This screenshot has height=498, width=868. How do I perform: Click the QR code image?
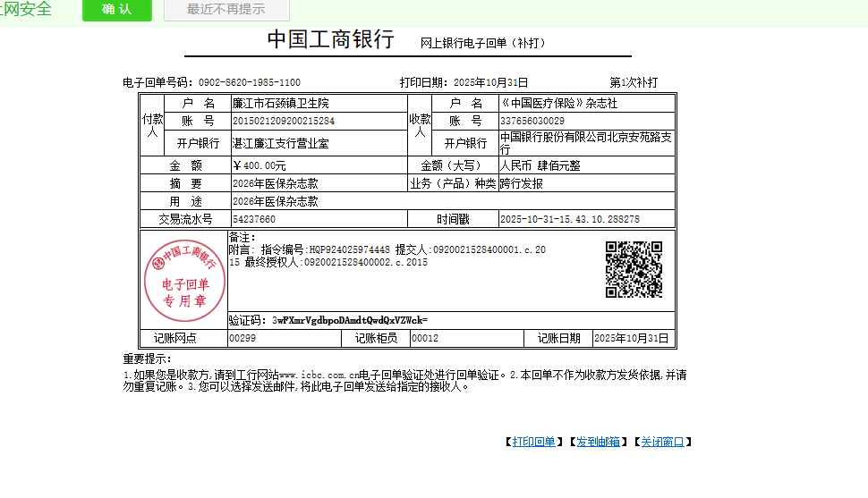[x=634, y=269]
